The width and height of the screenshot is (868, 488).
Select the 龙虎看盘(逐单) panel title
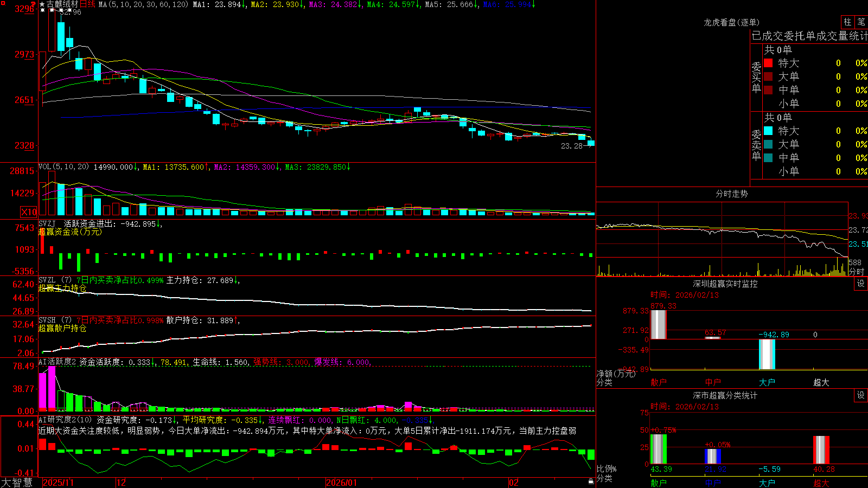click(x=731, y=22)
